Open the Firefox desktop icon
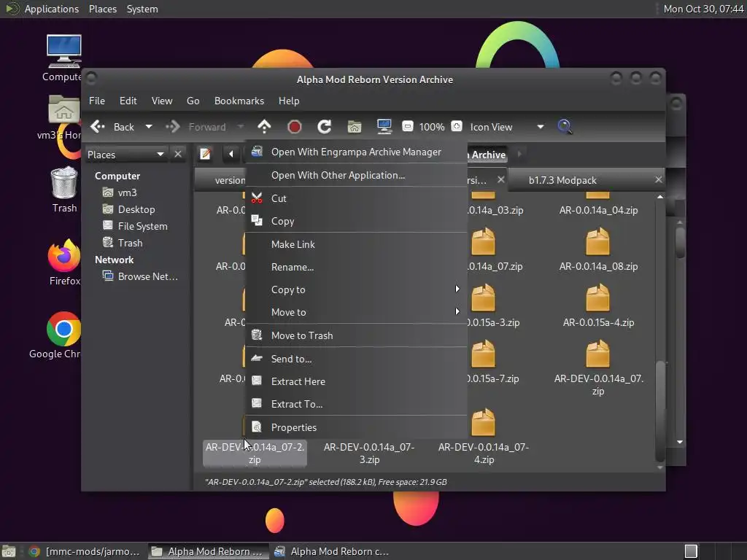The width and height of the screenshot is (747, 560). tap(64, 255)
